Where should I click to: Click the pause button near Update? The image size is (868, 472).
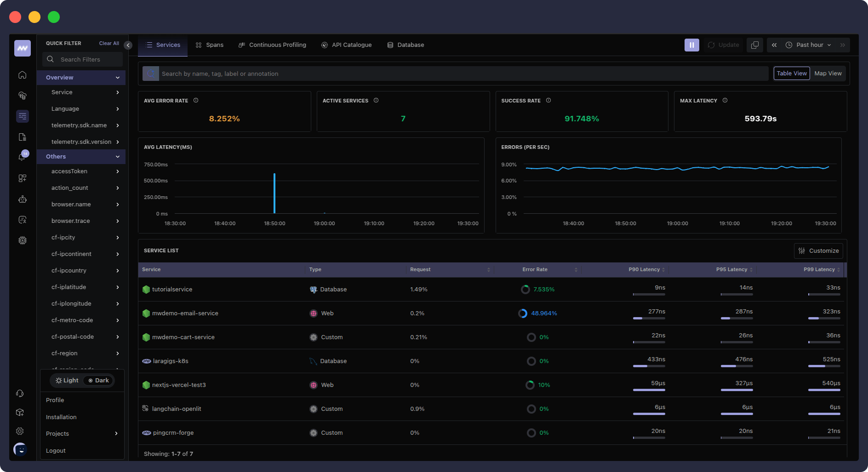point(691,45)
